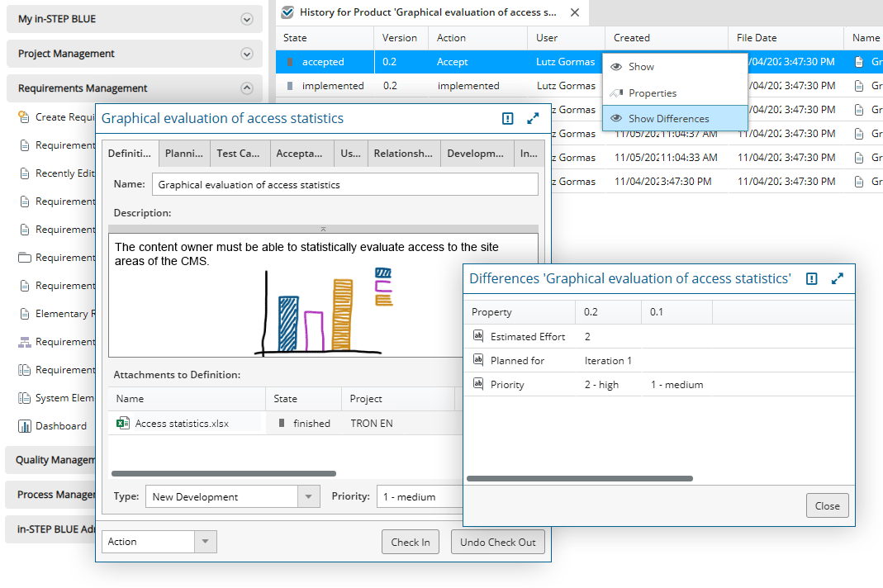Viewport: 883px width, 588px height.
Task: Choose Properties in the context menu
Action: [652, 93]
